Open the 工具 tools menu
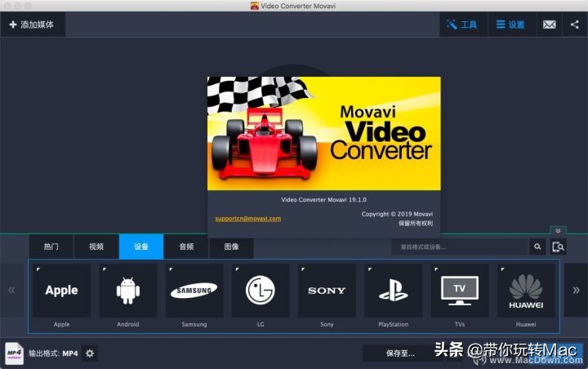588x369 pixels. [x=463, y=24]
